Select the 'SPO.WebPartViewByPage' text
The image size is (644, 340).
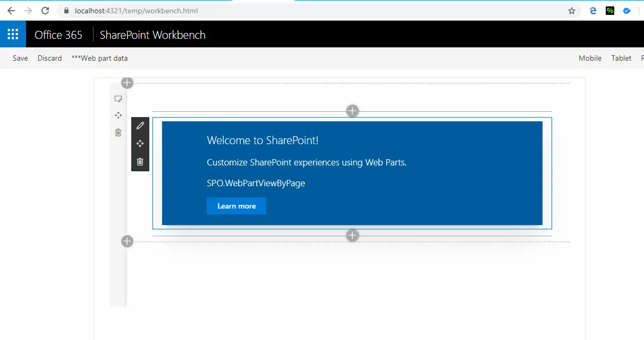pos(256,184)
